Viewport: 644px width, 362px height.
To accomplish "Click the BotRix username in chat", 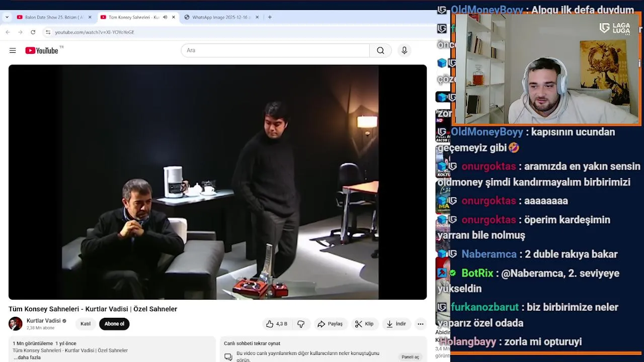I will click(x=477, y=274).
